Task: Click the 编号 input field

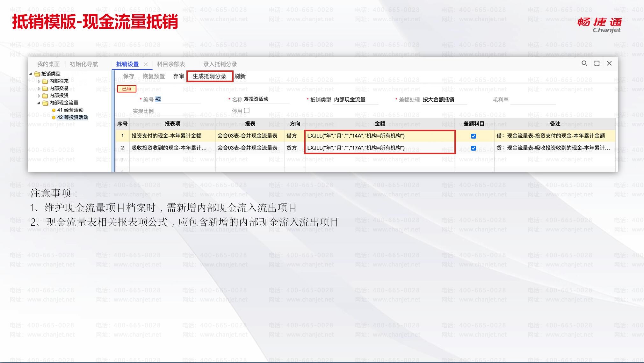Action: point(177,99)
